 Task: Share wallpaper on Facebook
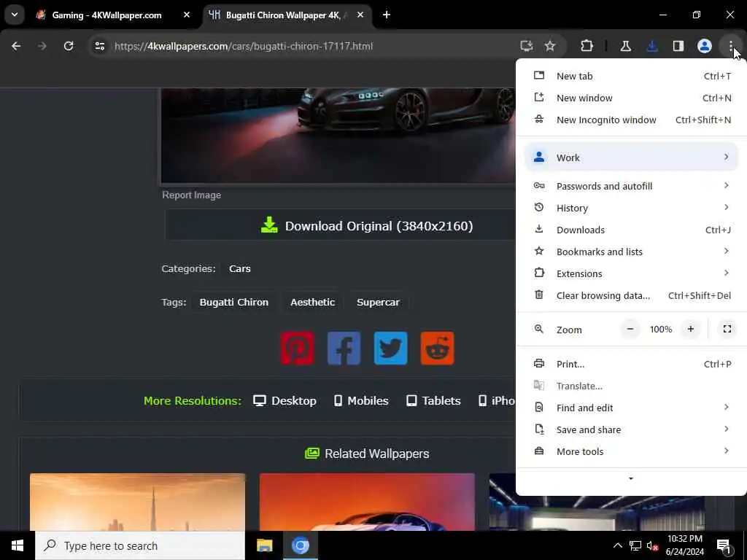pos(344,349)
